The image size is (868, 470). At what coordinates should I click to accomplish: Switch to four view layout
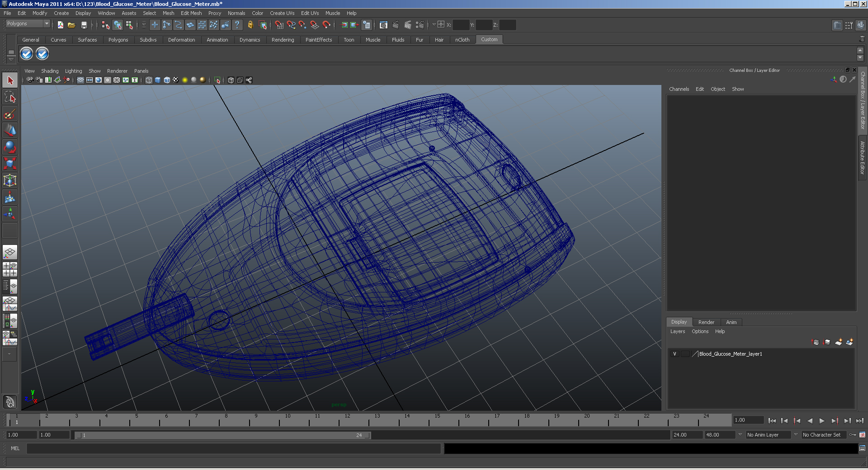pyautogui.click(x=10, y=269)
